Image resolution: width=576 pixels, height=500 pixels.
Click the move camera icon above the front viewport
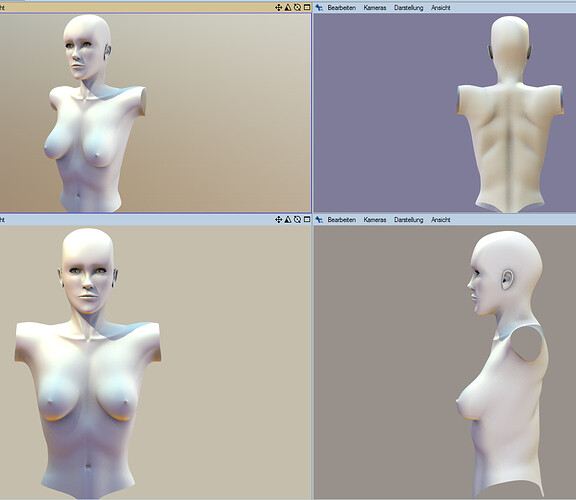tap(278, 219)
